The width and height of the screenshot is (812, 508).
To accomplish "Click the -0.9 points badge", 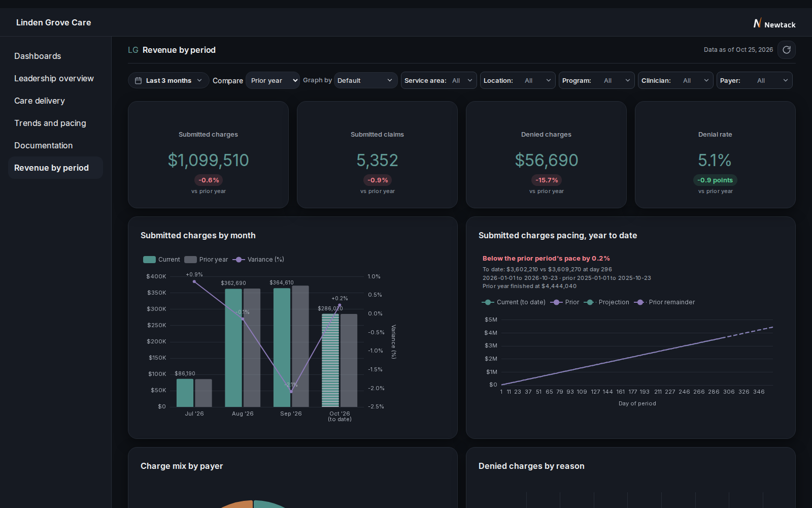I will [715, 180].
